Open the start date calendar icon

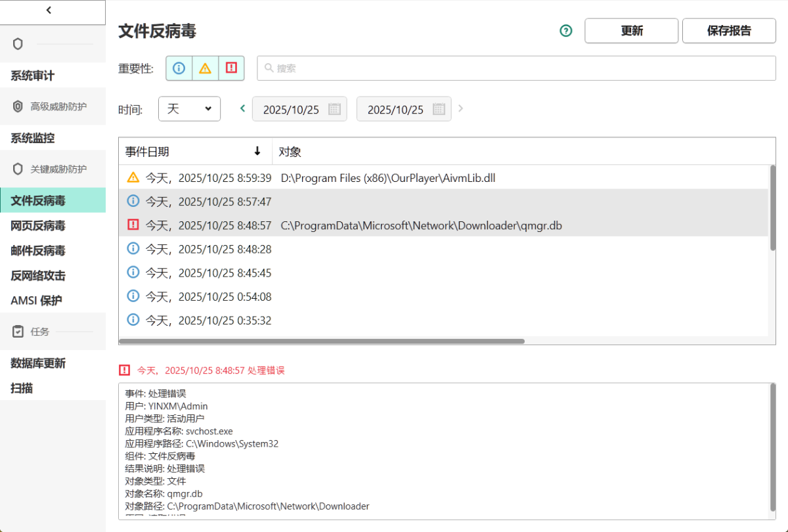(x=334, y=109)
